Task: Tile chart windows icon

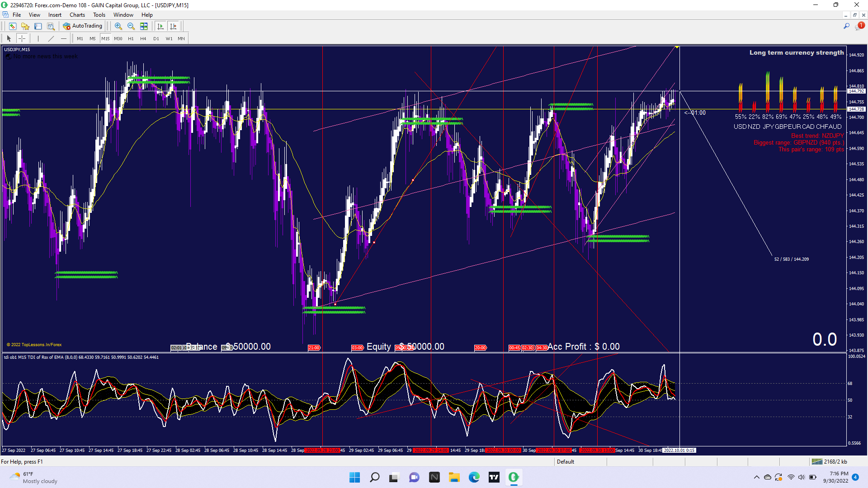Action: 144,26
